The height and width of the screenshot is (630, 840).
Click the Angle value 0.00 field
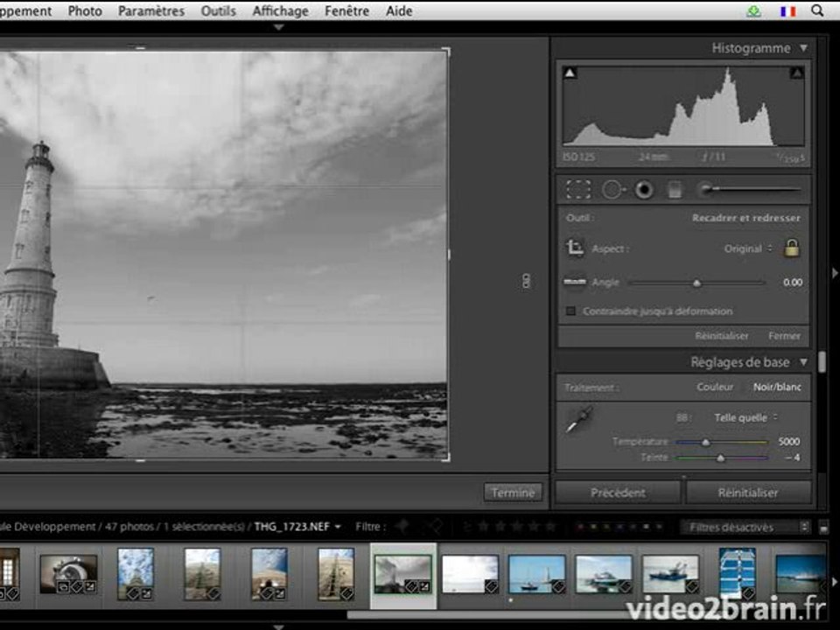793,283
